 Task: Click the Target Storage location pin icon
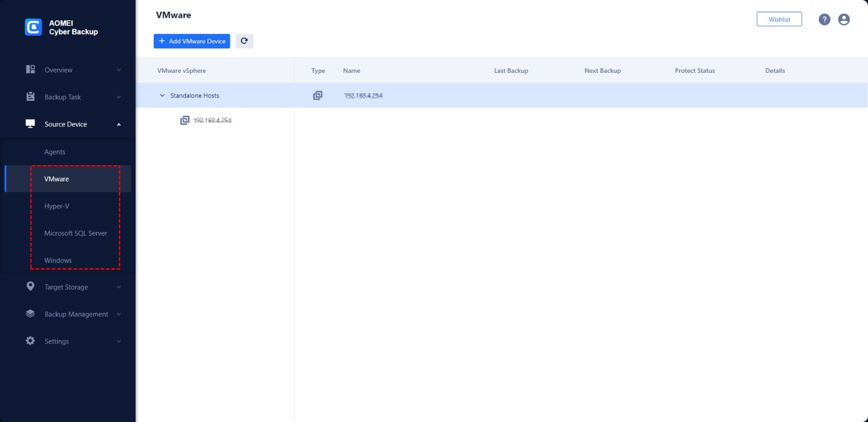click(x=31, y=286)
